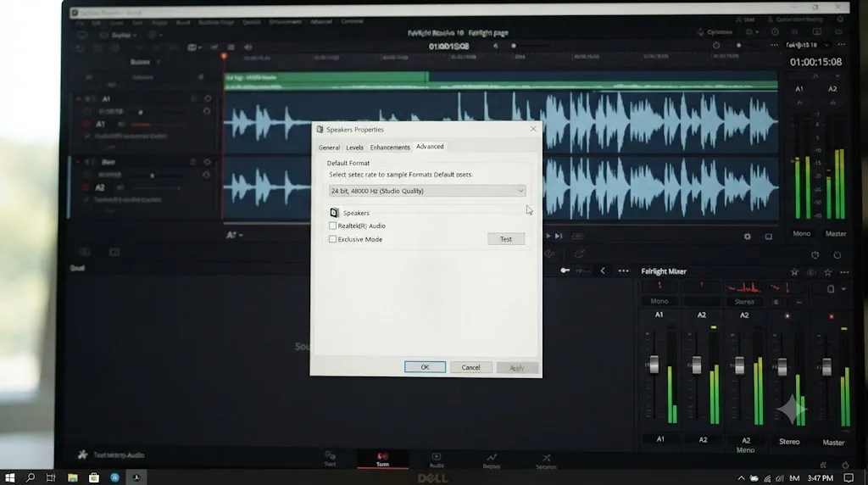Image resolution: width=868 pixels, height=485 pixels.
Task: Click the play button in transport controls
Action: [548, 236]
